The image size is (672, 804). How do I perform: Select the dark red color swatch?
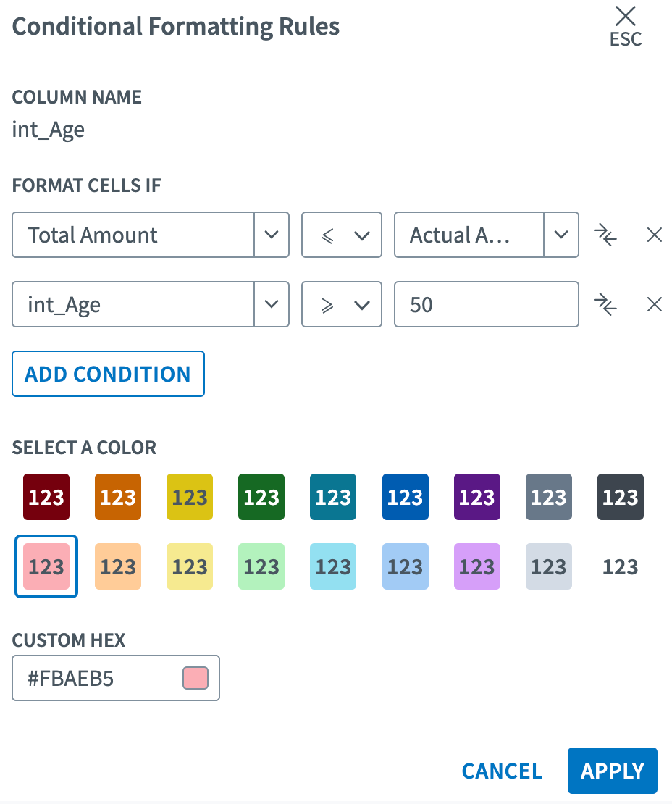(x=46, y=497)
